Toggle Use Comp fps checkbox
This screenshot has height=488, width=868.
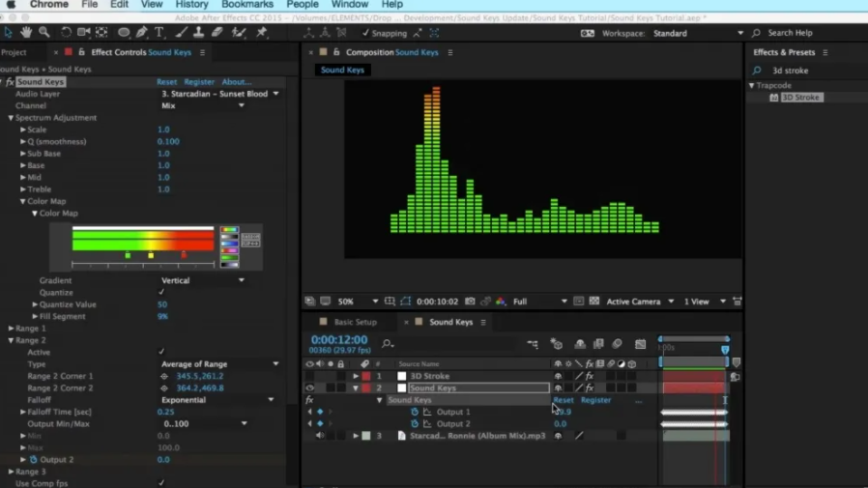point(161,483)
